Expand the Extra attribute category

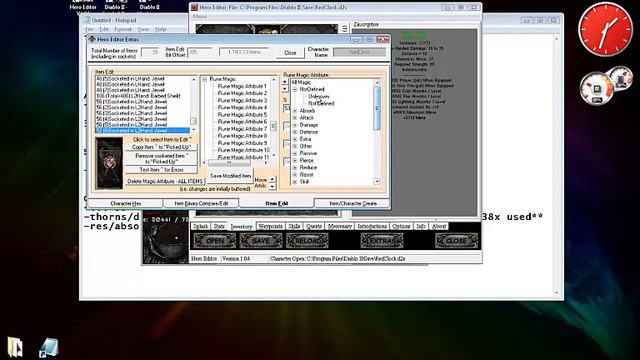(295, 139)
